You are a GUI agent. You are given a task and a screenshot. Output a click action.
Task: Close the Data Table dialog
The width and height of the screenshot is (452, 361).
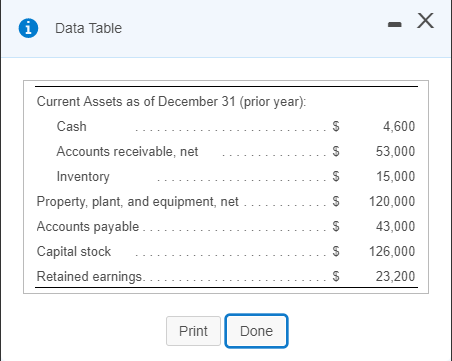(425, 21)
